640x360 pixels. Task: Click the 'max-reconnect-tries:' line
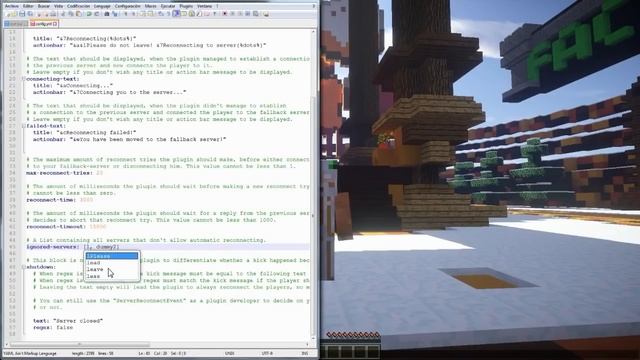(x=64, y=173)
